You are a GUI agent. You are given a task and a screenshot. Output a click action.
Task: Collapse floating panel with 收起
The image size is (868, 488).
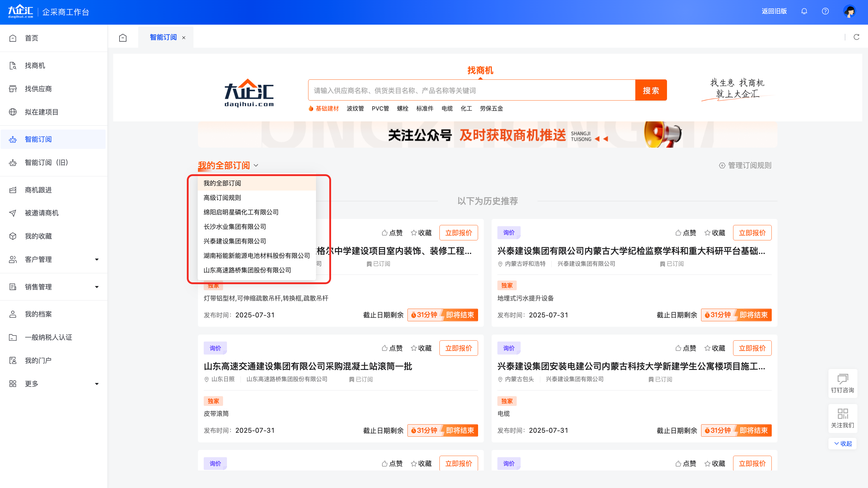tap(843, 444)
